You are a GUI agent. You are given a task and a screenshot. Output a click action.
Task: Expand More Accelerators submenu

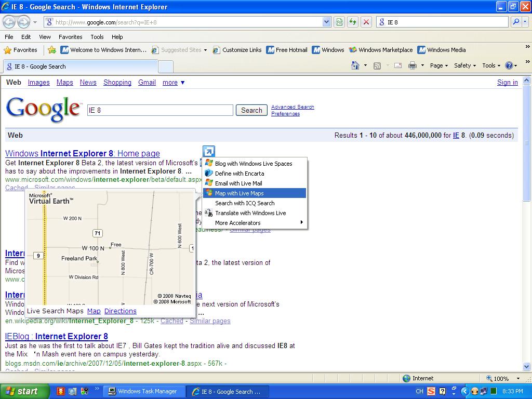(255, 222)
